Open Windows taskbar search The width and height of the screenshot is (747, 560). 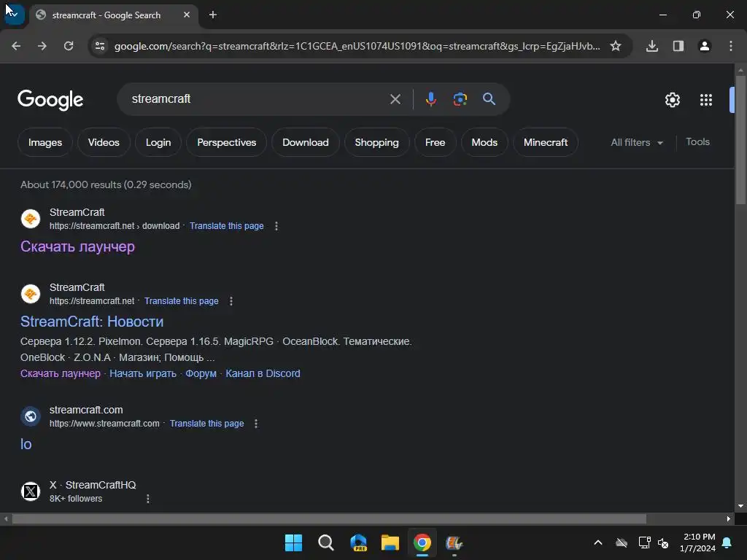coord(326,542)
